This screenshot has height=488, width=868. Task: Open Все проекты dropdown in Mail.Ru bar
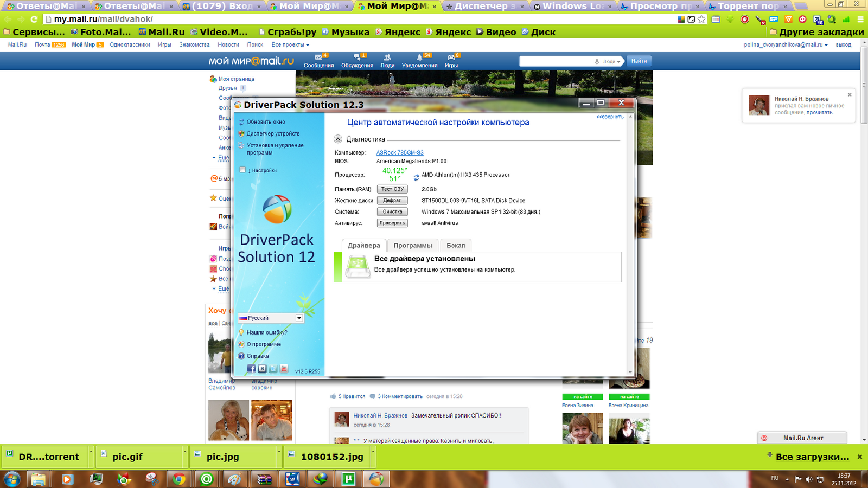[x=290, y=44]
